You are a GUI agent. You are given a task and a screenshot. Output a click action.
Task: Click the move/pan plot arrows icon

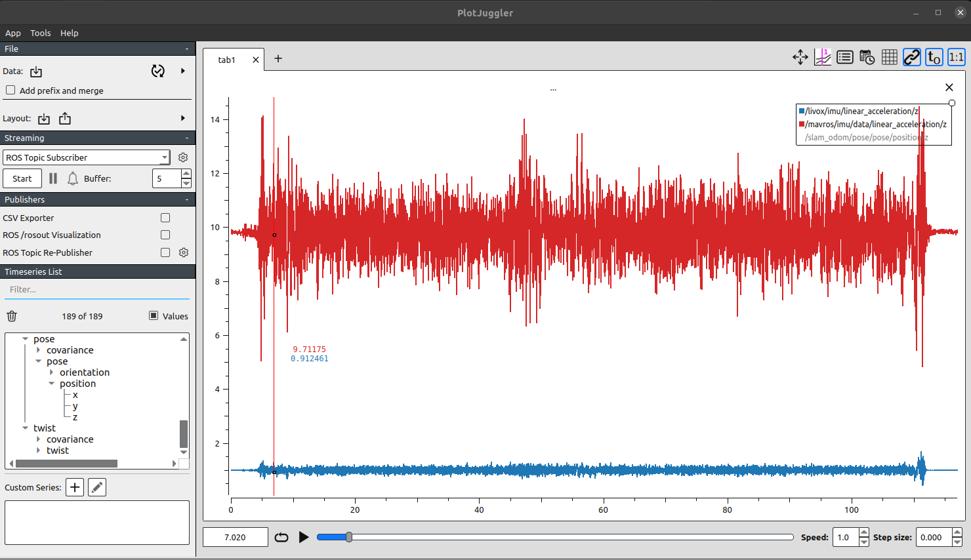[800, 58]
